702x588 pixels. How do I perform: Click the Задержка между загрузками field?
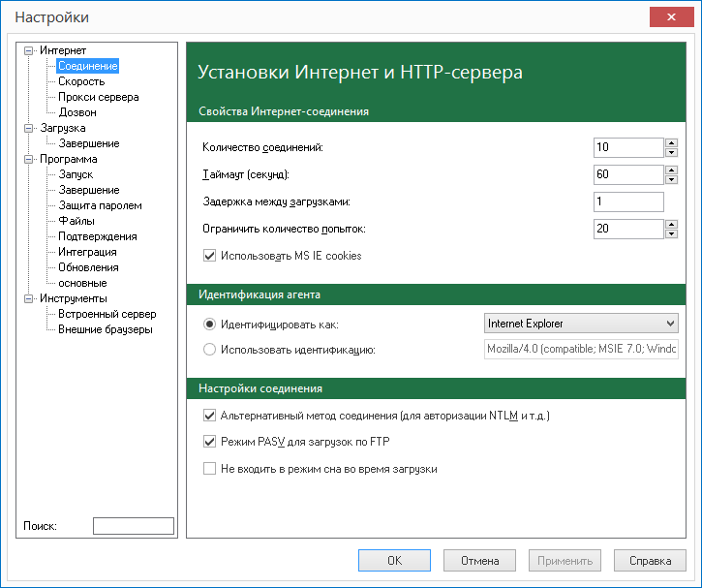(628, 201)
